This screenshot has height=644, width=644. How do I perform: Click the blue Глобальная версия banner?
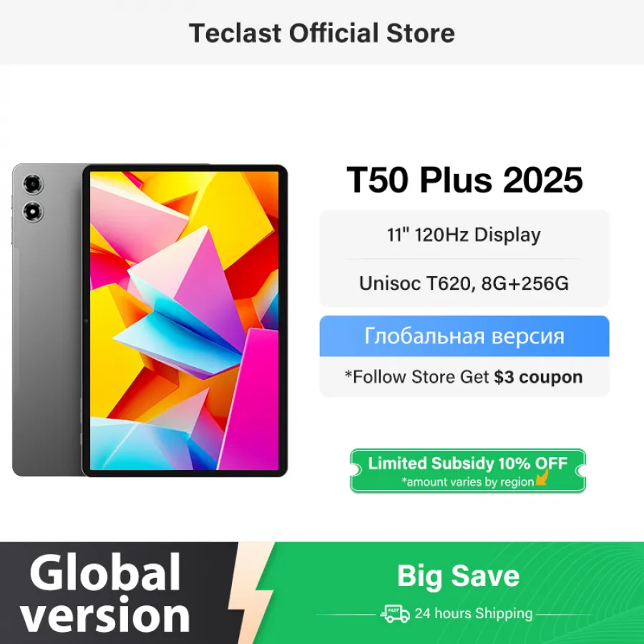(464, 336)
